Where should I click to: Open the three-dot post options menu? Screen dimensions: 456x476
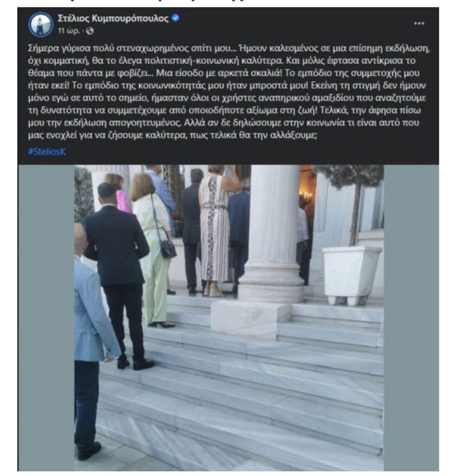pos(419,23)
